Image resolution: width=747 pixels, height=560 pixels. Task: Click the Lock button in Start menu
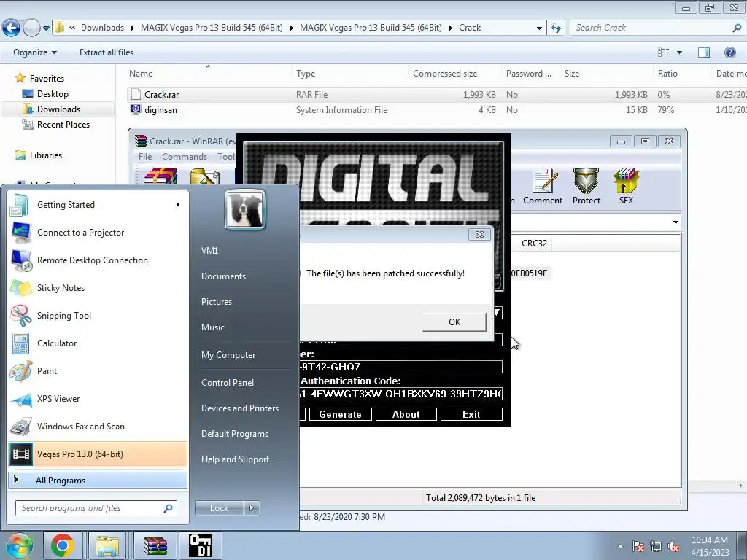[219, 508]
